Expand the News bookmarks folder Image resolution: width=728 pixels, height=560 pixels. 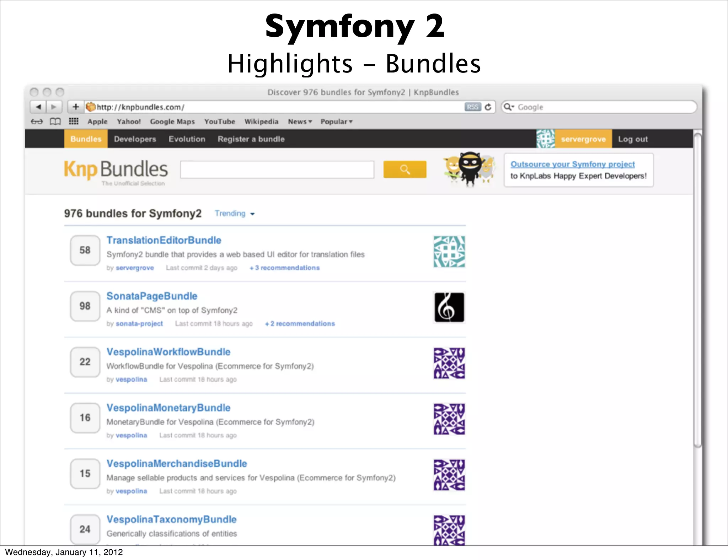[300, 122]
